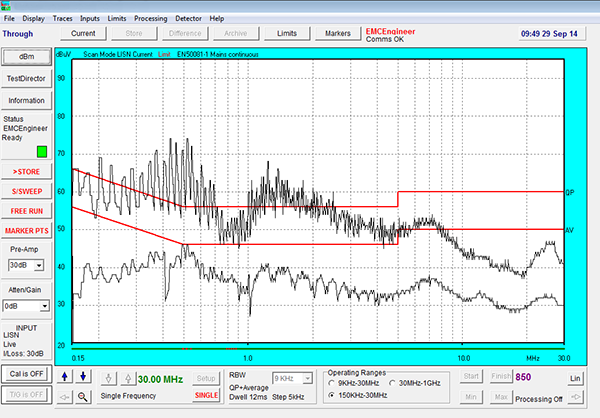The height and width of the screenshot is (418, 600).
Task: Open the Traces menu
Action: click(x=62, y=18)
